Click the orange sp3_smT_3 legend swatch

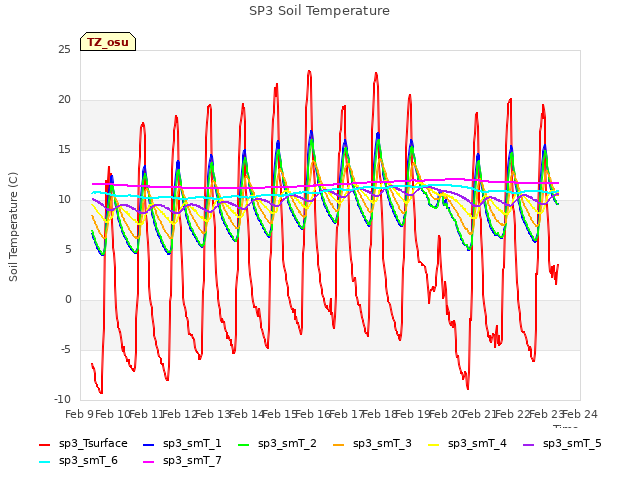click(339, 445)
